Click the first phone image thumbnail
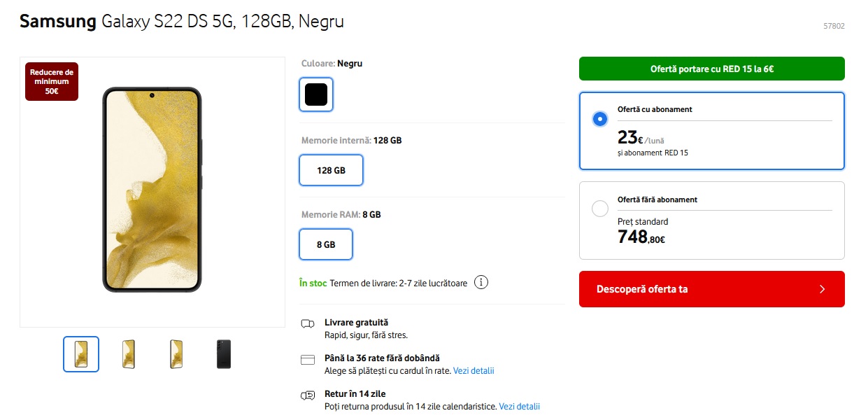 point(80,353)
